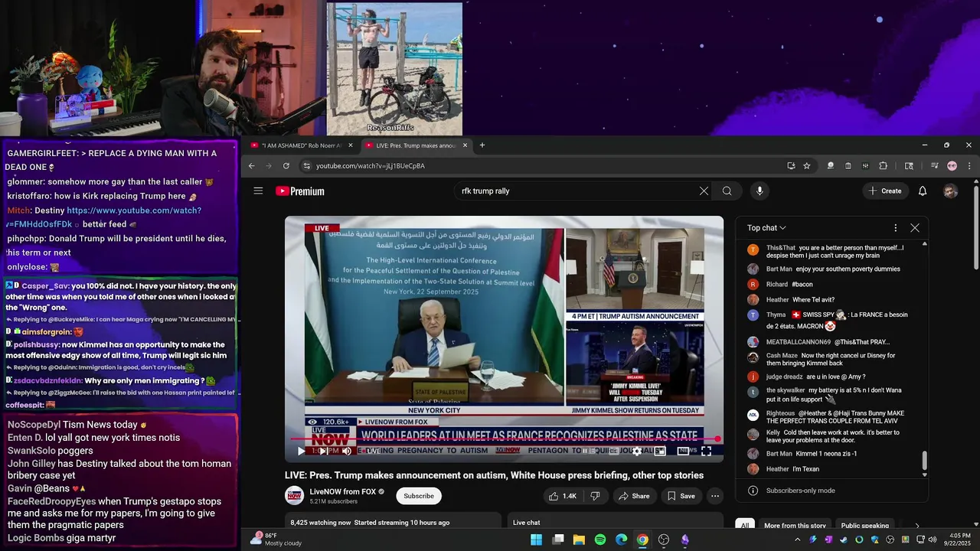Toggle autoplay switch in player controls
This screenshot has width=980, height=551.
point(590,451)
